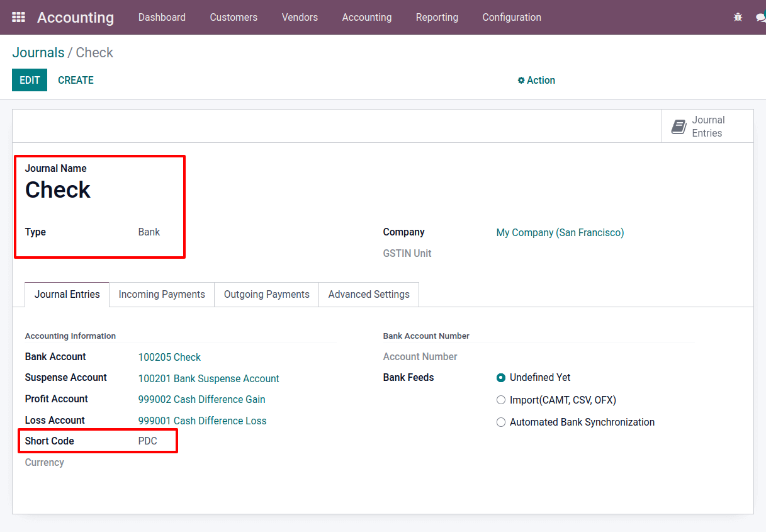This screenshot has height=532, width=766.
Task: Open My Company (San Francisco) link
Action: (560, 233)
